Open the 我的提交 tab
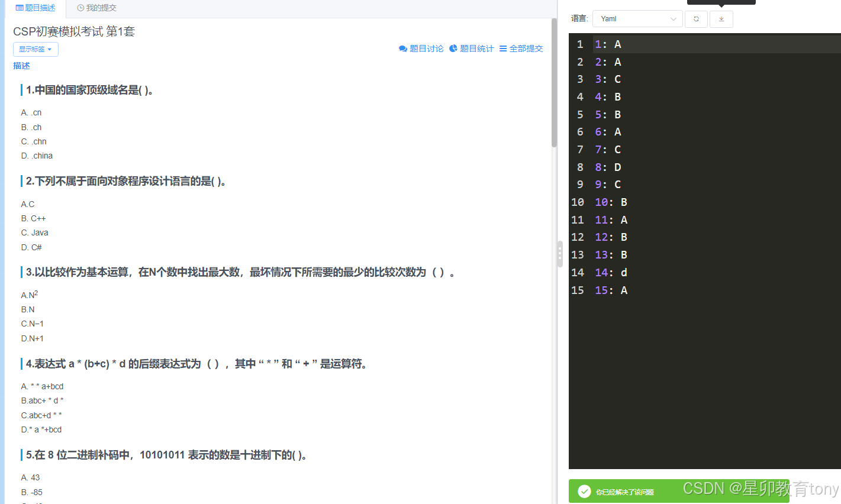The width and height of the screenshot is (841, 504). 97,8
